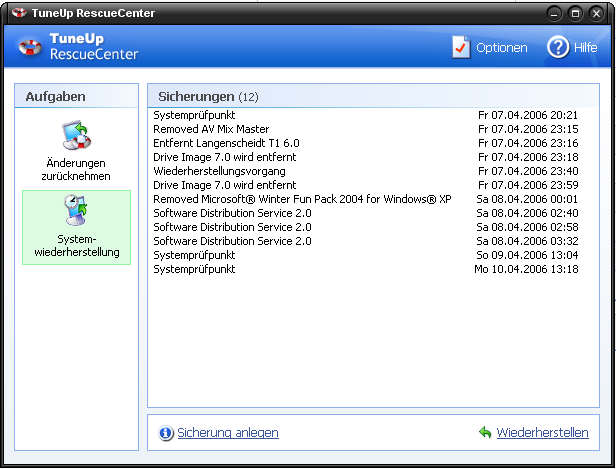Select Drive Image 7.0 entry at 23:59
This screenshot has width=616, height=469.
pyautogui.click(x=365, y=185)
